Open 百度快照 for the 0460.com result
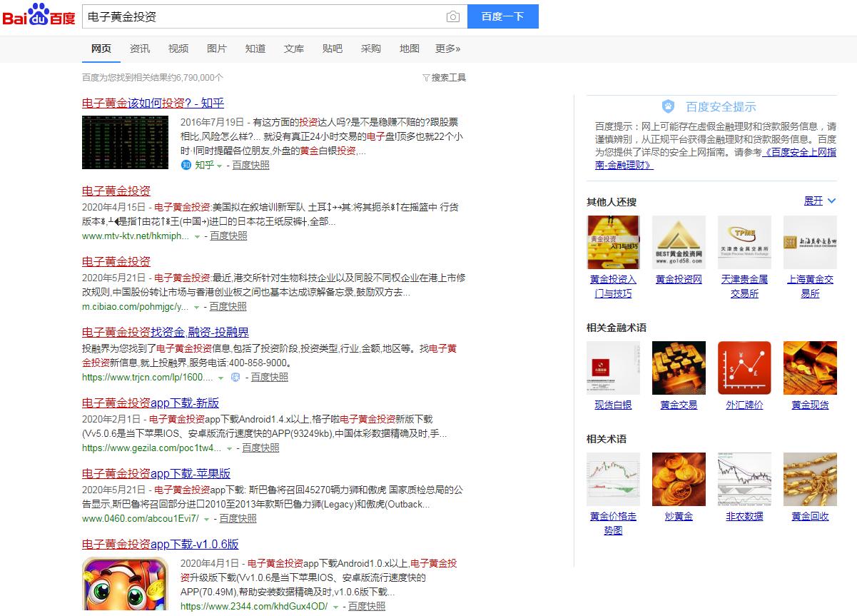Viewport: 857px width, 616px height. pos(238,518)
